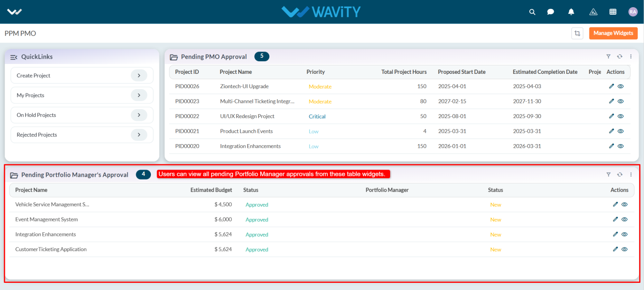
Task: Sort by Portfolio Manager column header
Action: (387, 190)
